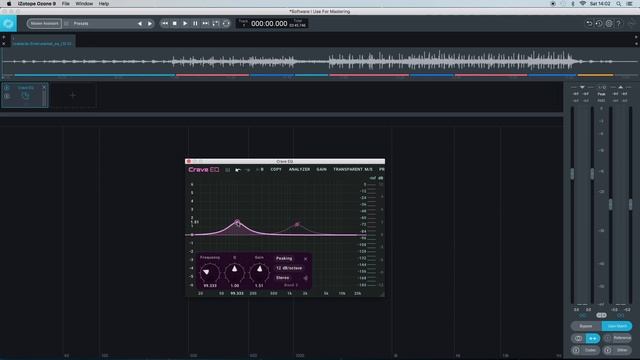Viewport: 640px width, 360px height.
Task: Toggle loop playback in transport
Action: tap(226, 24)
